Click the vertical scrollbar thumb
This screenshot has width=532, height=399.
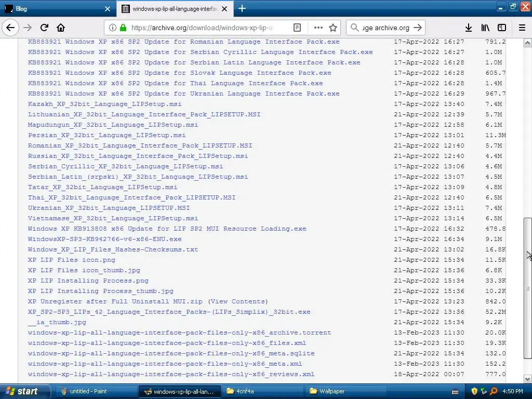coord(528,288)
